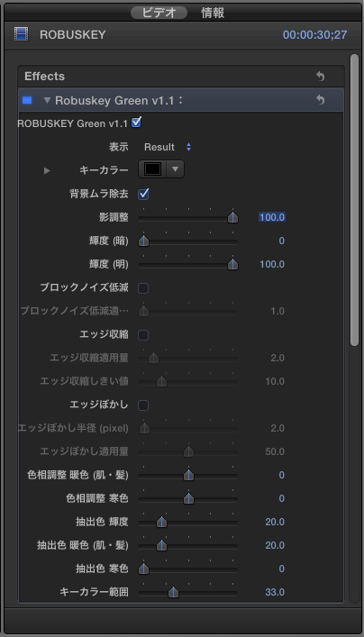This screenshot has width=364, height=637.
Task: Open the black キーカラー color well
Action: click(152, 169)
